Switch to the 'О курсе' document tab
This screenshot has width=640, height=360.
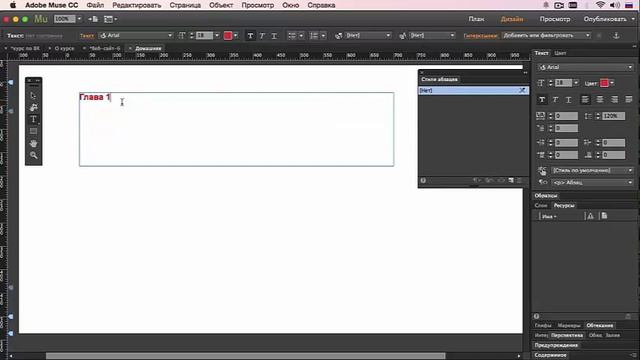pyautogui.click(x=64, y=48)
